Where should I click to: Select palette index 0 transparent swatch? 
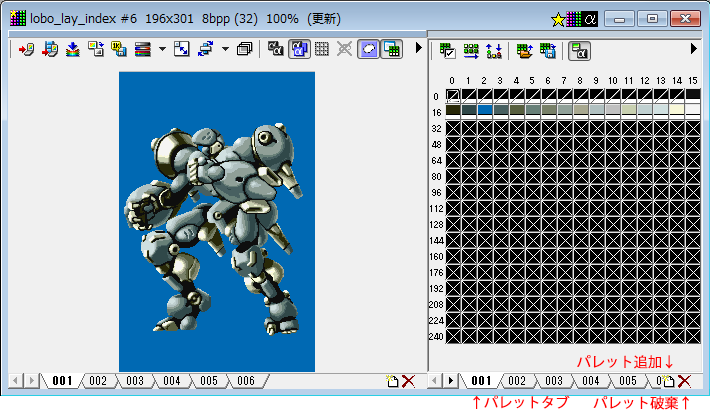[453, 95]
